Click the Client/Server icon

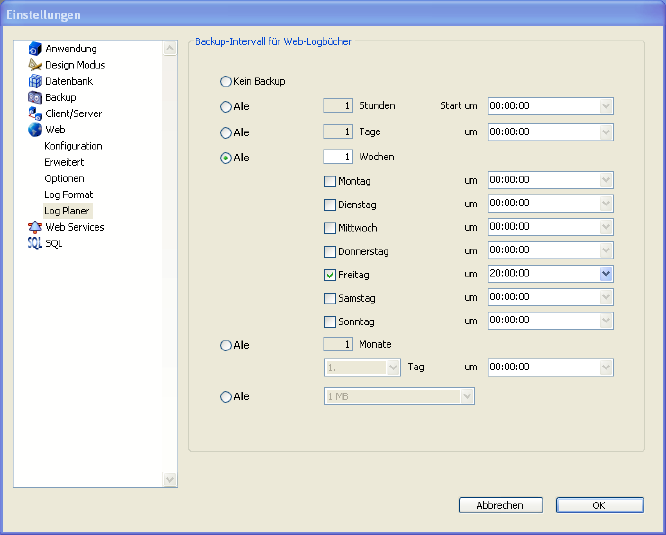coord(35,114)
